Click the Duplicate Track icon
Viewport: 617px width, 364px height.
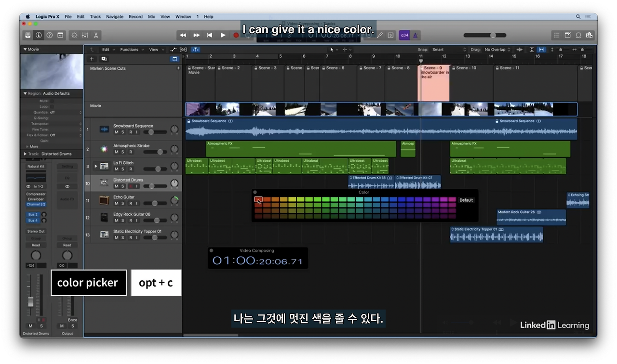[x=104, y=59]
